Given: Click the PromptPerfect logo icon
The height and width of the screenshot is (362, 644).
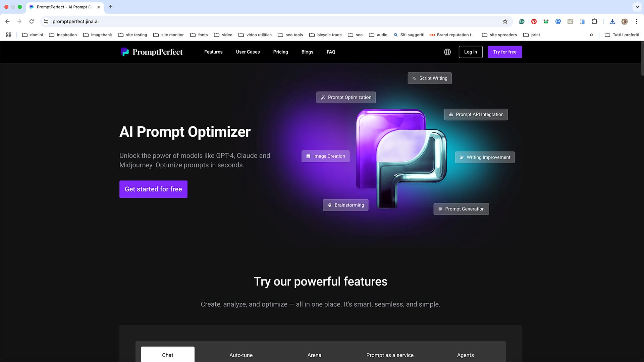Looking at the screenshot, I should point(125,52).
